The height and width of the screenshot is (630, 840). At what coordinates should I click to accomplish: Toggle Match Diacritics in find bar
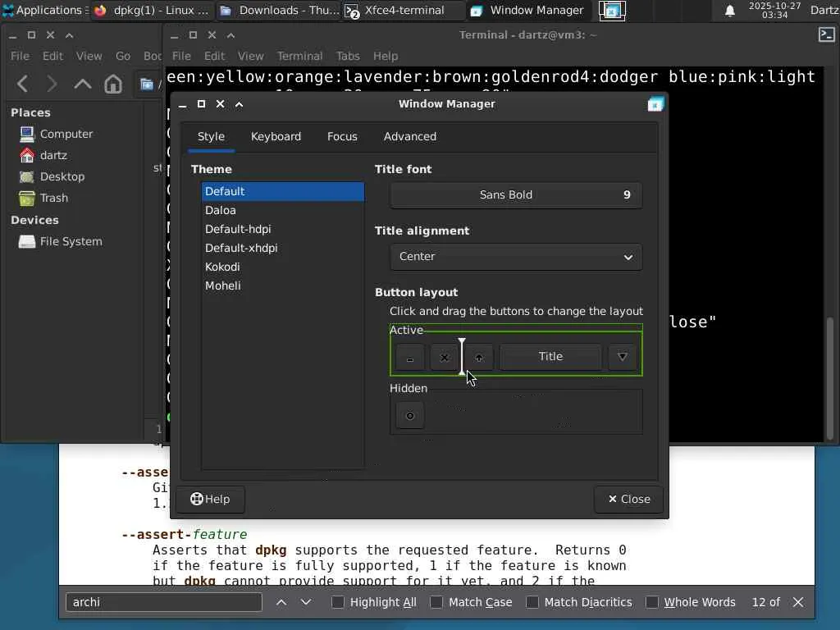[532, 602]
